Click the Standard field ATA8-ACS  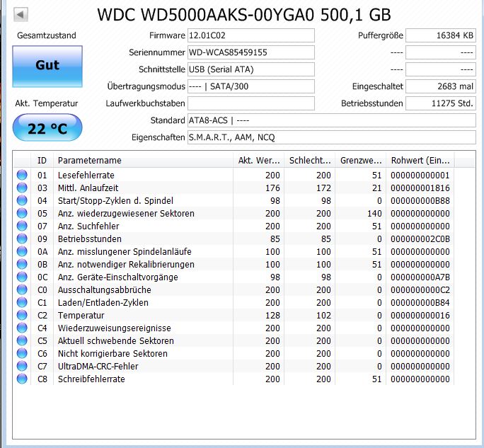coord(332,120)
